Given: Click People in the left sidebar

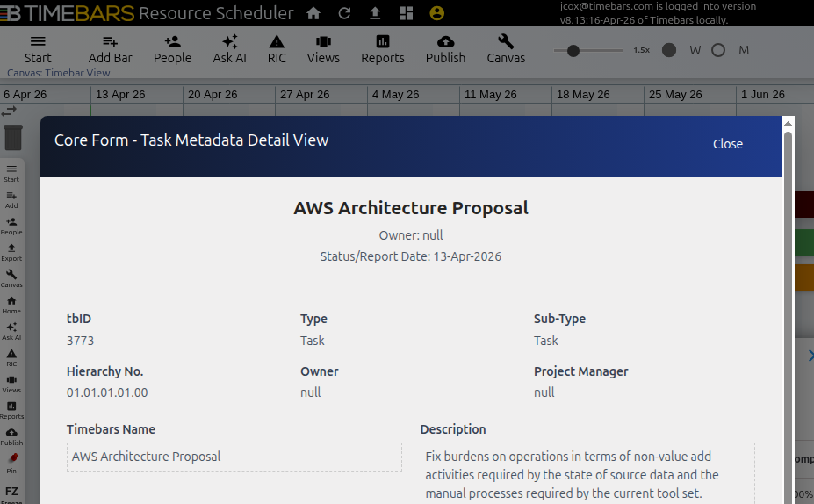Looking at the screenshot, I should pyautogui.click(x=11, y=227).
